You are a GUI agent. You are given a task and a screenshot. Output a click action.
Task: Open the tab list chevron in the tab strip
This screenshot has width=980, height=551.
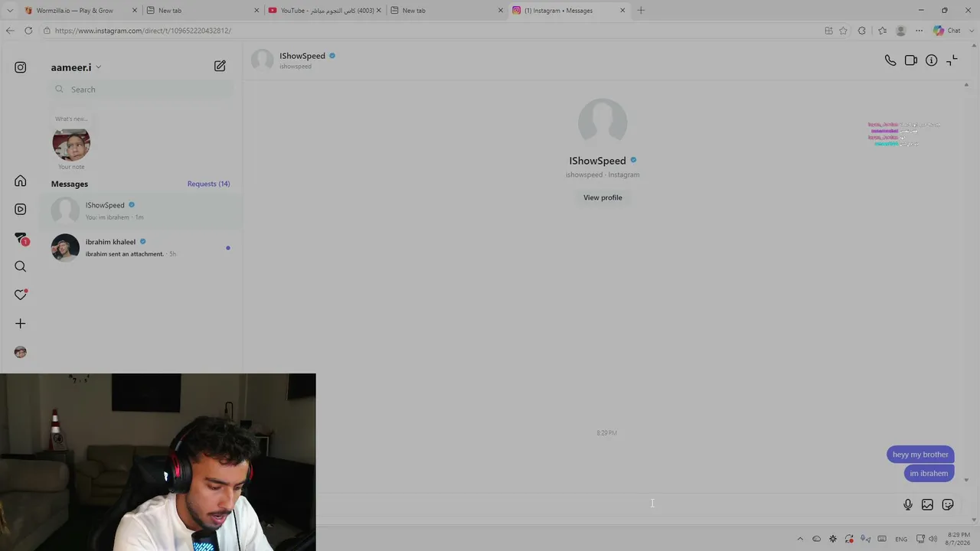click(x=10, y=11)
